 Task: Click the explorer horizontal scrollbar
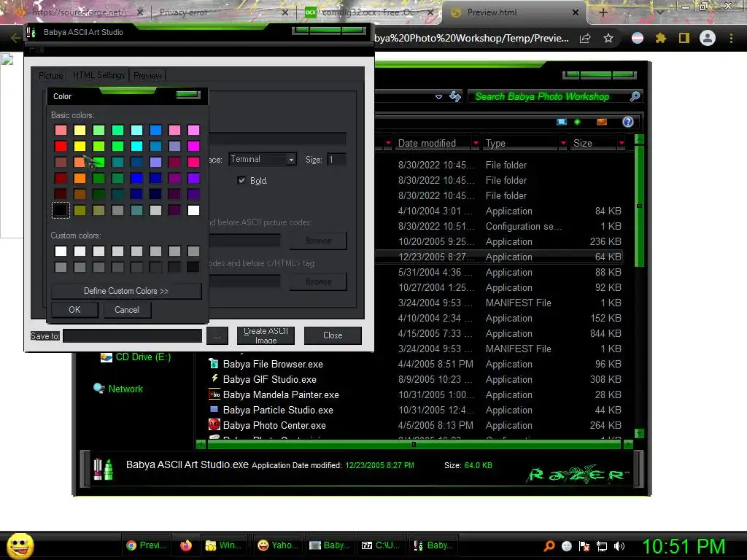pyautogui.click(x=414, y=445)
